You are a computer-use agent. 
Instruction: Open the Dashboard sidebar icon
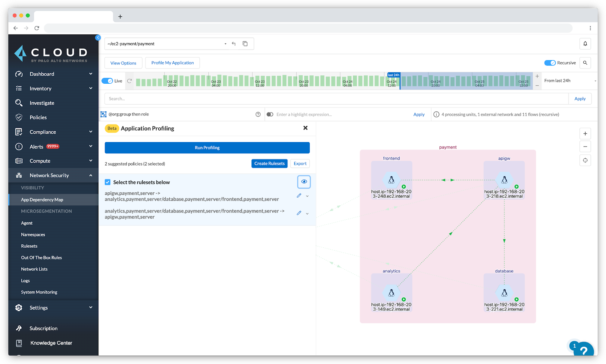(19, 74)
